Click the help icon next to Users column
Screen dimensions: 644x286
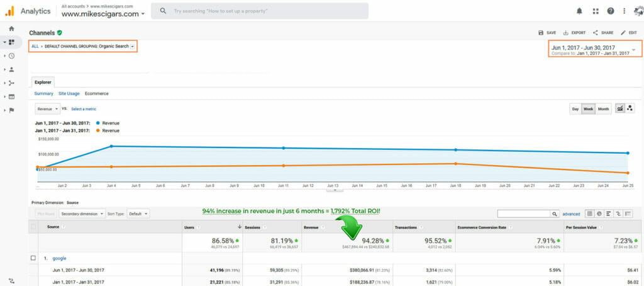pos(199,227)
